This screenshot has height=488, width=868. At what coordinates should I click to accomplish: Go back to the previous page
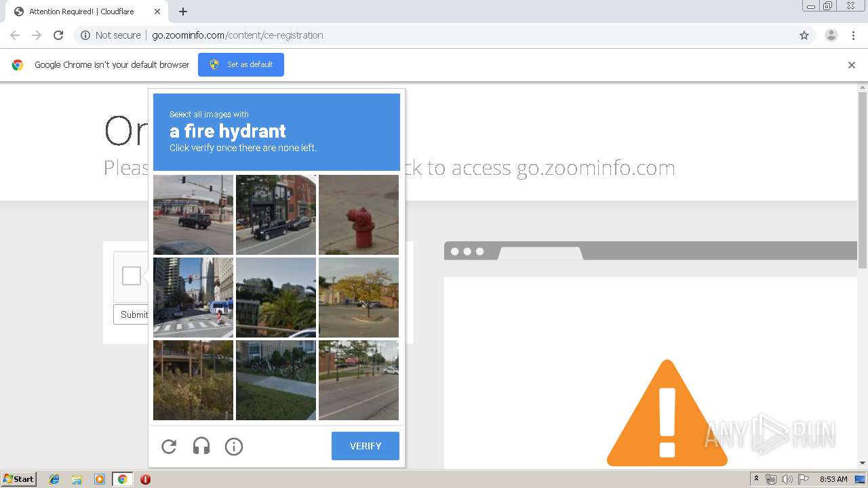15,35
